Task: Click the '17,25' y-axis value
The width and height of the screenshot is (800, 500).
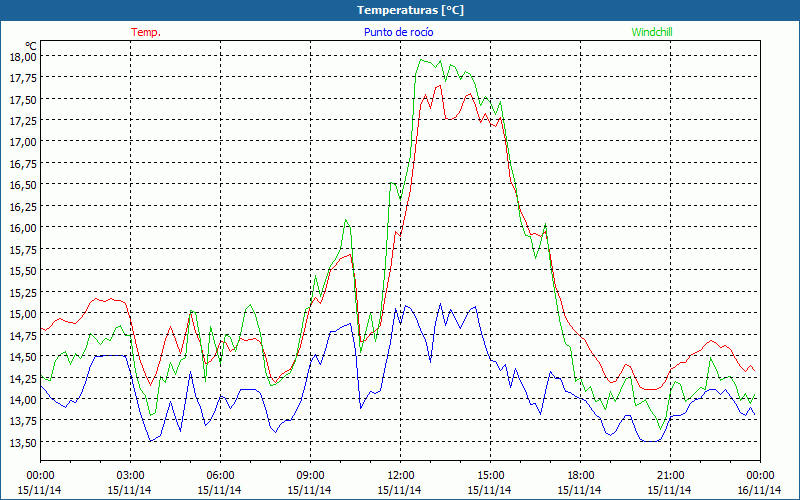Action: tap(23, 120)
